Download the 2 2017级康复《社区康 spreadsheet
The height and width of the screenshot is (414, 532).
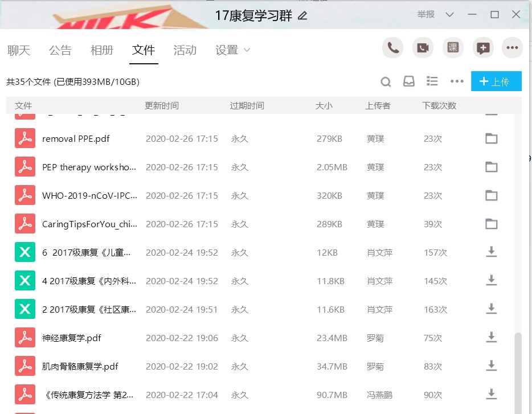click(491, 309)
